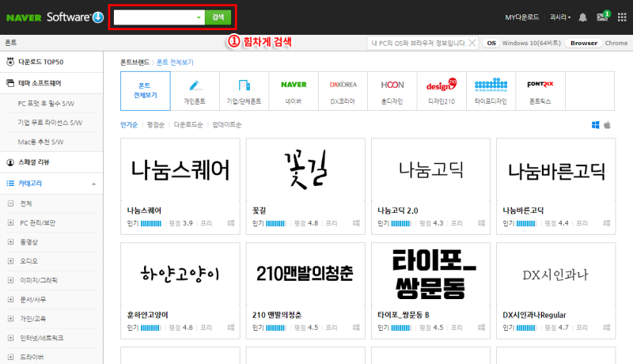Click the 카테고리 list icon
The height and width of the screenshot is (364, 633).
[x=10, y=184]
